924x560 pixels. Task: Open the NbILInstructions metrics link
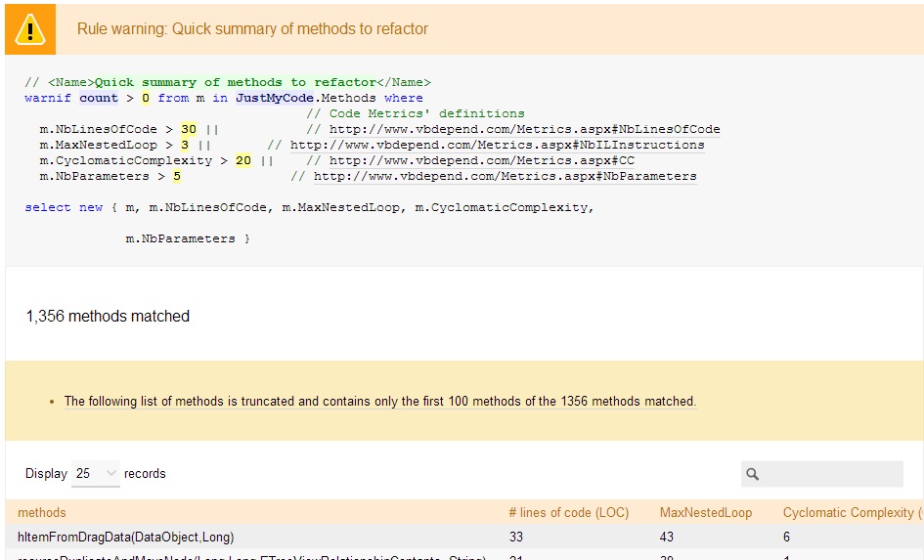(497, 145)
